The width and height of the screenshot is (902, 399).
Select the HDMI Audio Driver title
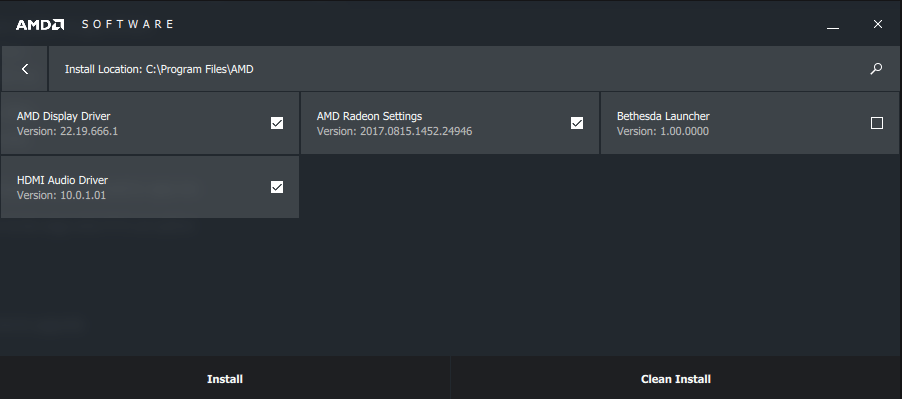point(62,180)
